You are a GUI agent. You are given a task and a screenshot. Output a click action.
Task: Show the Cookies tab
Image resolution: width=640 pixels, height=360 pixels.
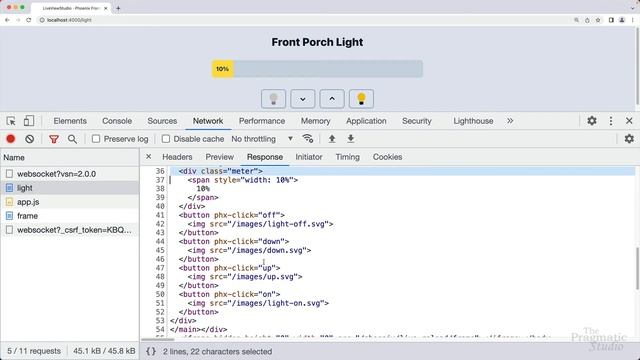click(387, 157)
